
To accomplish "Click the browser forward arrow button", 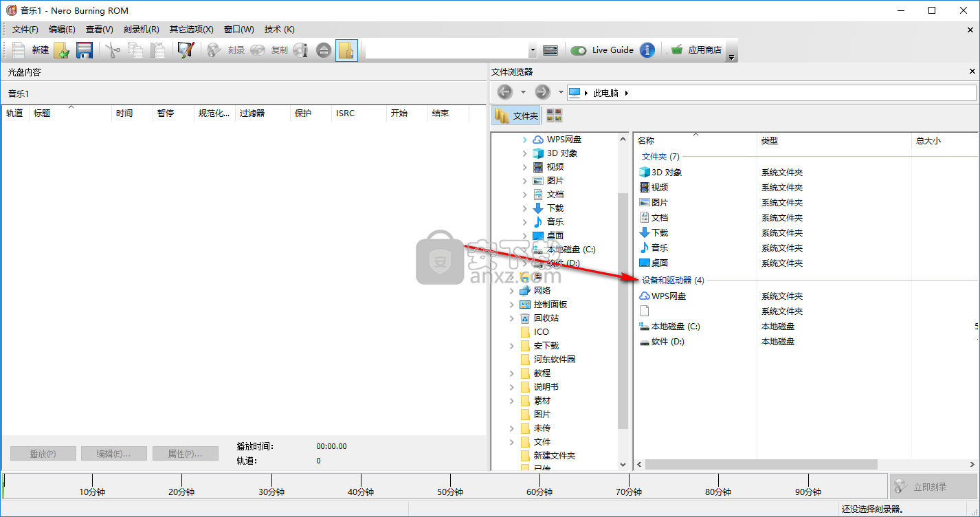I will pos(542,92).
